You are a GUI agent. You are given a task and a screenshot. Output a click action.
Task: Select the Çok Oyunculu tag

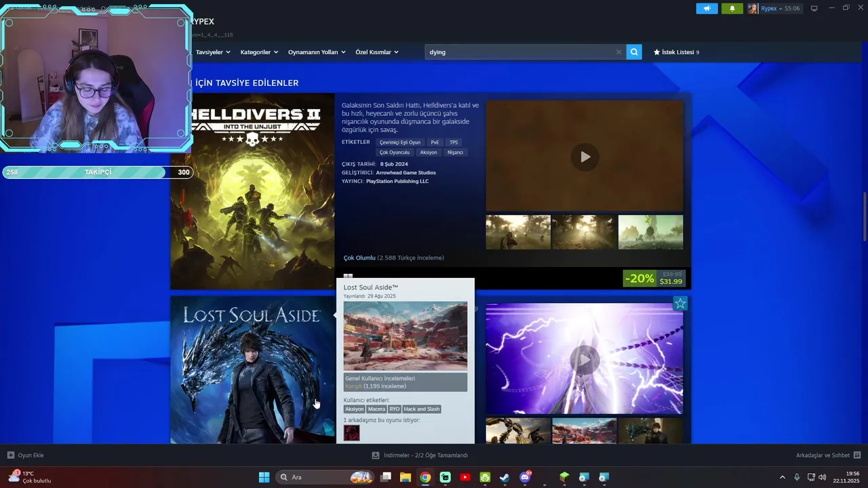(395, 152)
